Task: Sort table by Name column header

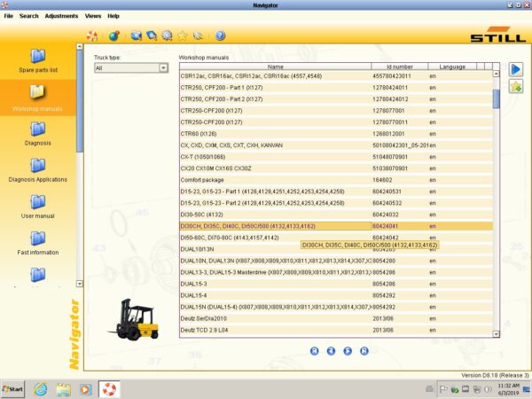Action: click(275, 66)
